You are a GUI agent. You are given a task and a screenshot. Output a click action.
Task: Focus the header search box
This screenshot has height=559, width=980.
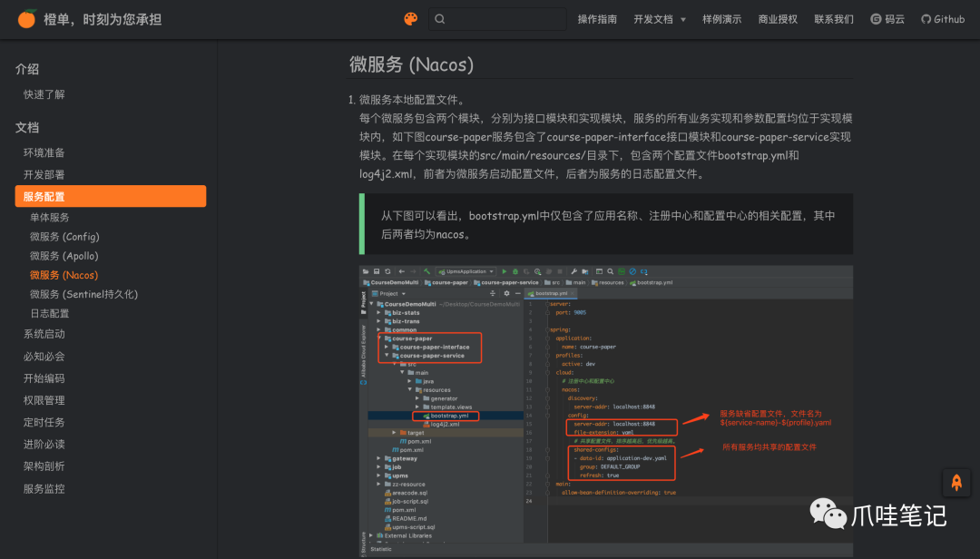tap(497, 19)
